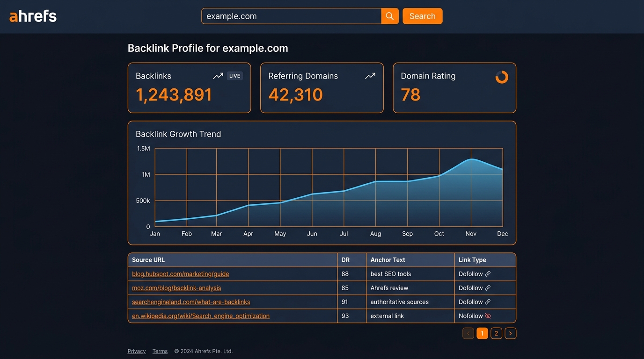This screenshot has height=359, width=644.
Task: Click anchor text 'Ahrefs review'
Action: (389, 288)
